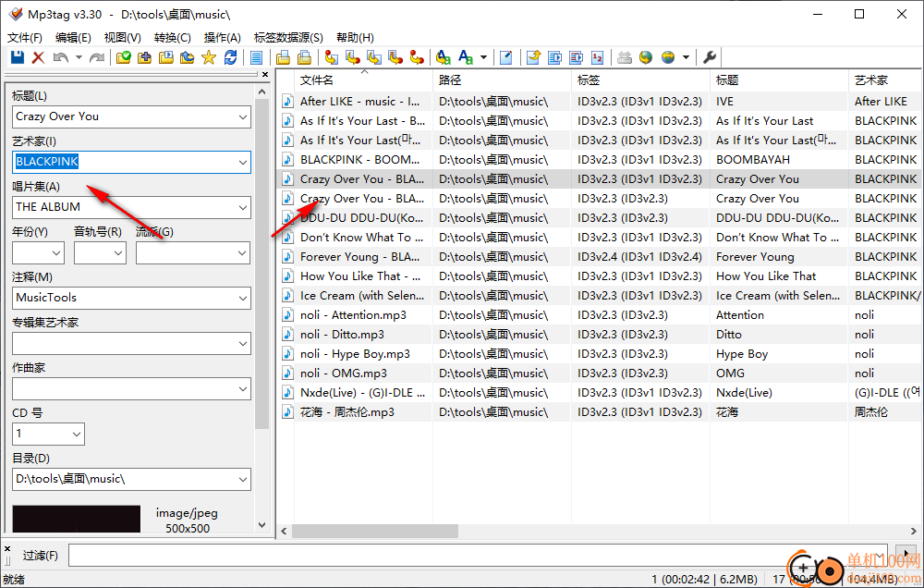Expand the 艺术家(I) BLACKPINK dropdown
Viewport: 924px width, 588px height.
point(243,162)
